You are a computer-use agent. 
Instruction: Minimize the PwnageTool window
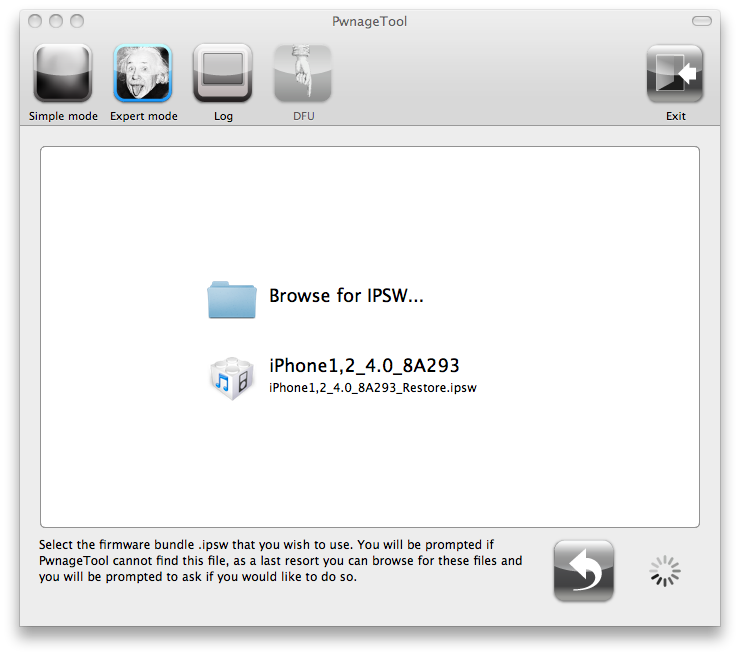pyautogui.click(x=56, y=21)
